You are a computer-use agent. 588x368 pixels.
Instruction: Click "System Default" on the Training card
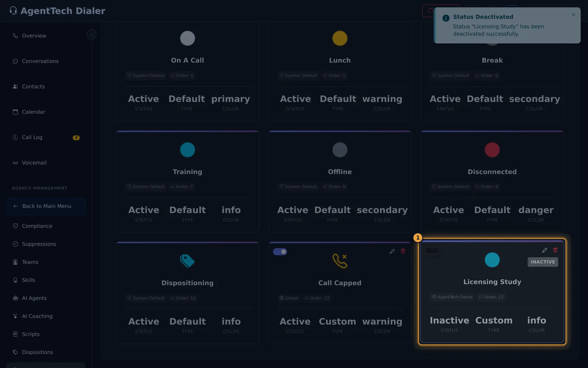coord(146,187)
